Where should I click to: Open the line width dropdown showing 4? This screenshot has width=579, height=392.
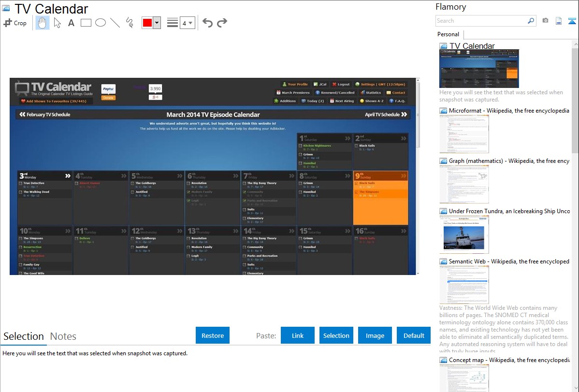point(187,23)
